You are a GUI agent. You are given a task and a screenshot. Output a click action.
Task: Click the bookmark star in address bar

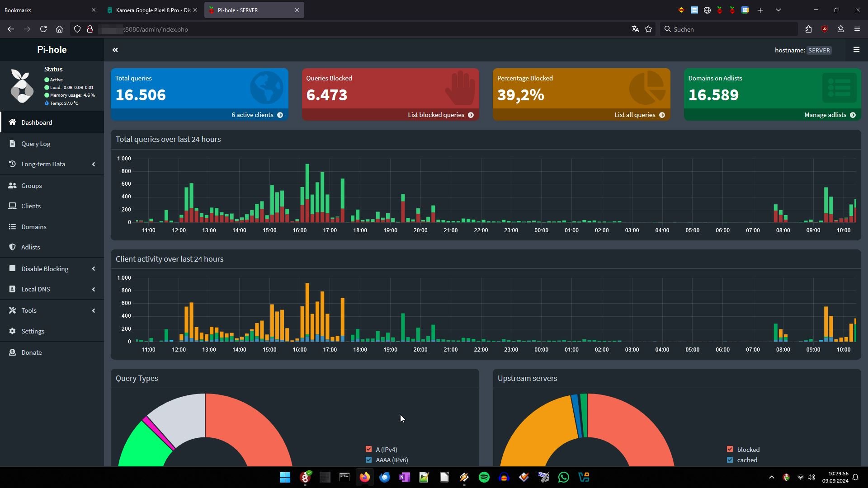[648, 29]
